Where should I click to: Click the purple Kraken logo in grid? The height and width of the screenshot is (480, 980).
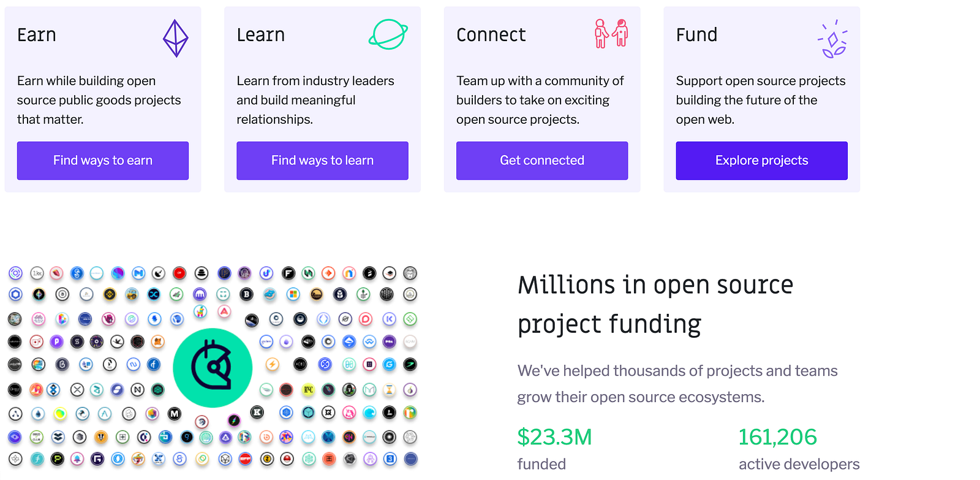click(x=200, y=294)
